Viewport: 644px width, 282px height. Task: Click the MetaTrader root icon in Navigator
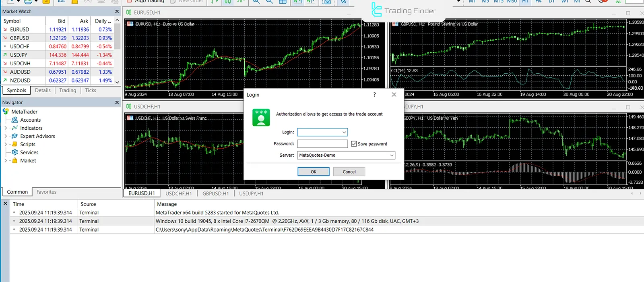pyautogui.click(x=6, y=112)
